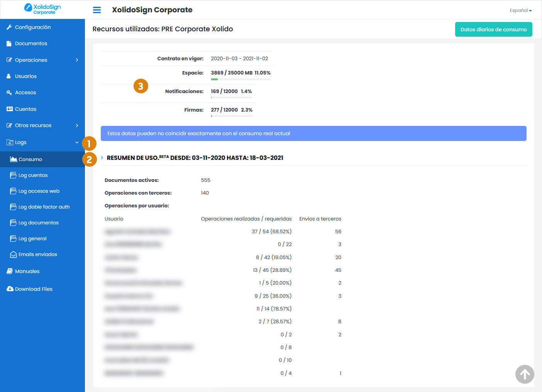Viewport: 542px width, 392px height.
Task: Click the Datos diarios de consumo button
Action: [493, 29]
